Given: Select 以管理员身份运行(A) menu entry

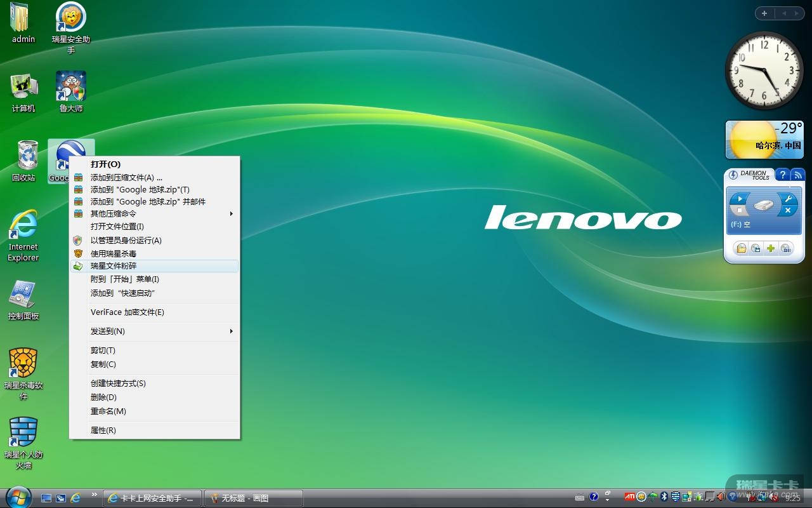Looking at the screenshot, I should click(x=126, y=241).
